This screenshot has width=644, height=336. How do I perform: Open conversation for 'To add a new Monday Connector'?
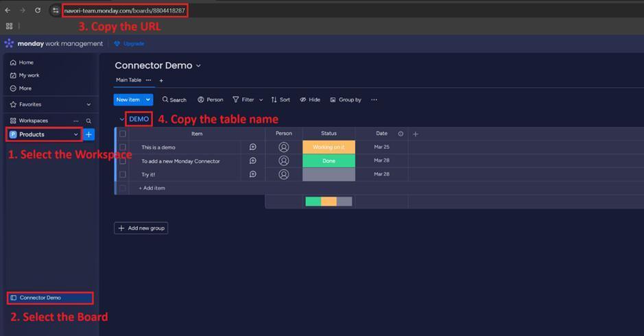pos(253,160)
